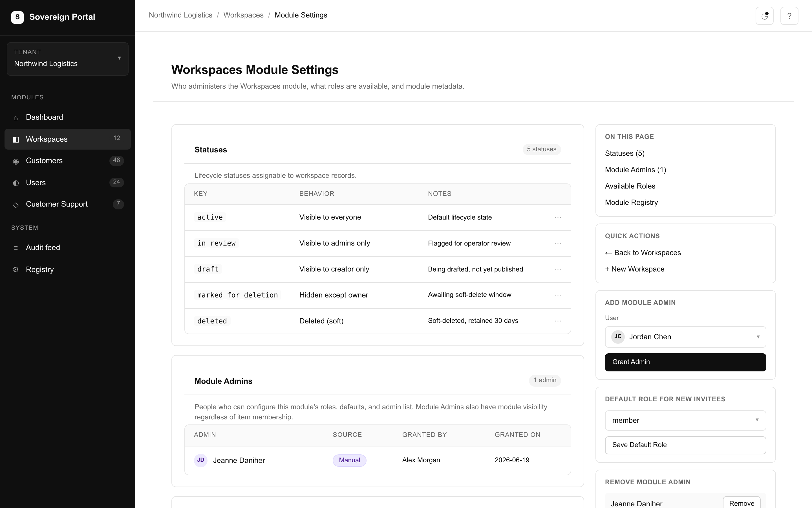This screenshot has width=812, height=508.
Task: Click the Dashboard home icon
Action: coord(16,118)
